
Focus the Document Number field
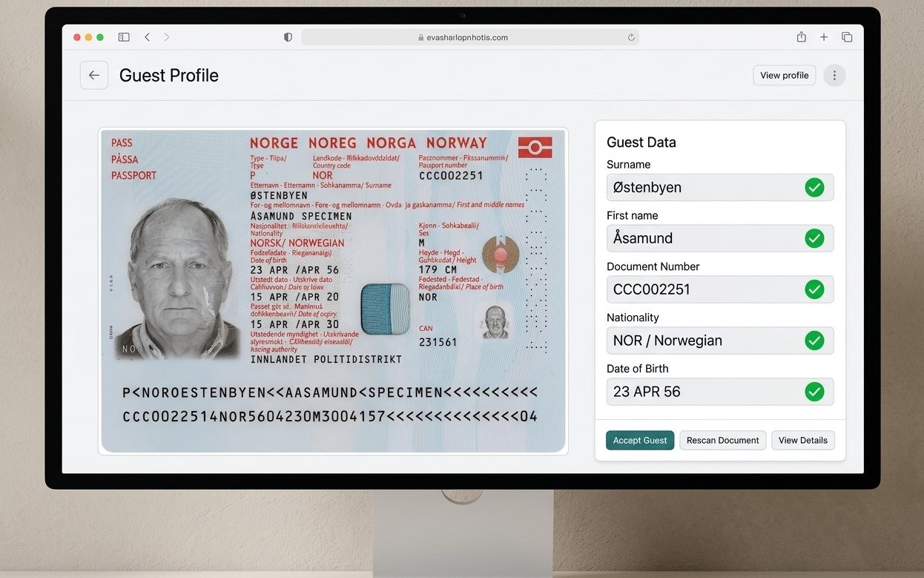(x=720, y=289)
